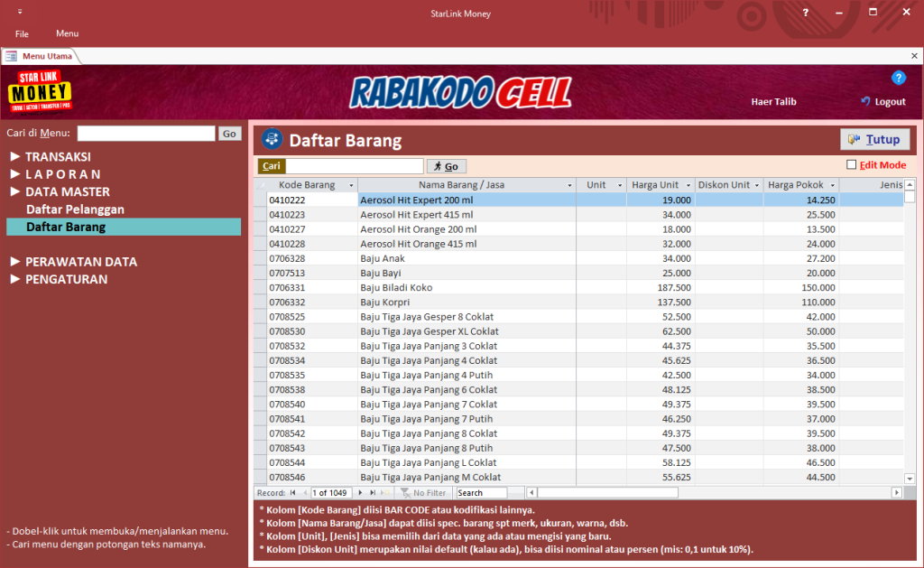924x568 pixels.
Task: Click the vertical scrollbar up arrow
Action: tap(910, 184)
